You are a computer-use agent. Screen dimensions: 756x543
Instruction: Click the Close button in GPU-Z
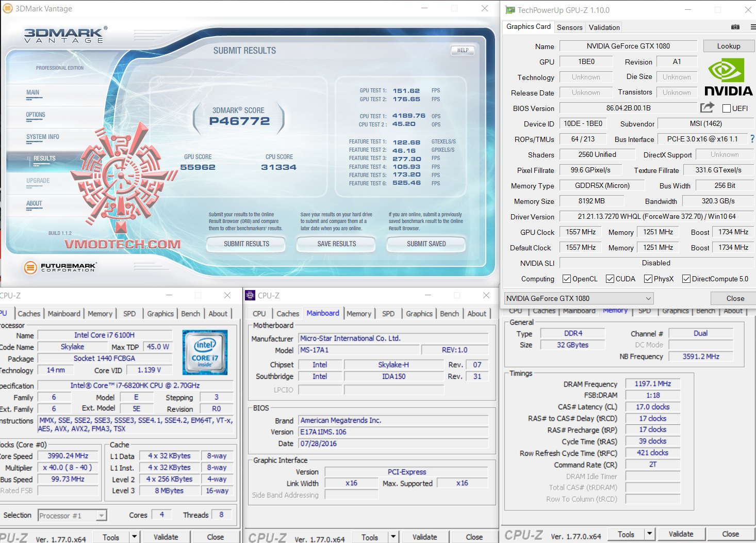(x=735, y=298)
